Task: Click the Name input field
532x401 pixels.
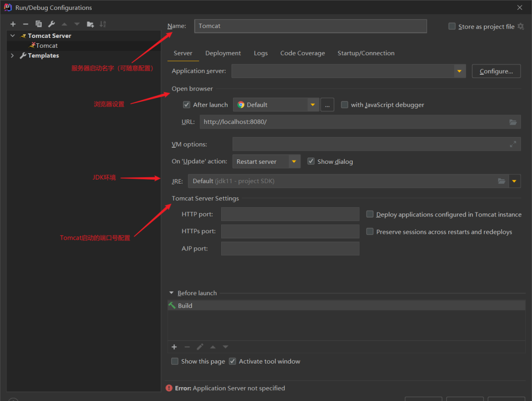Action: pyautogui.click(x=310, y=26)
